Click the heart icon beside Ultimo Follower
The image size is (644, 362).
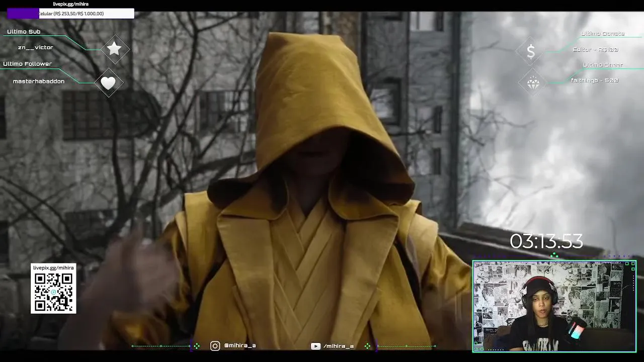pos(108,83)
